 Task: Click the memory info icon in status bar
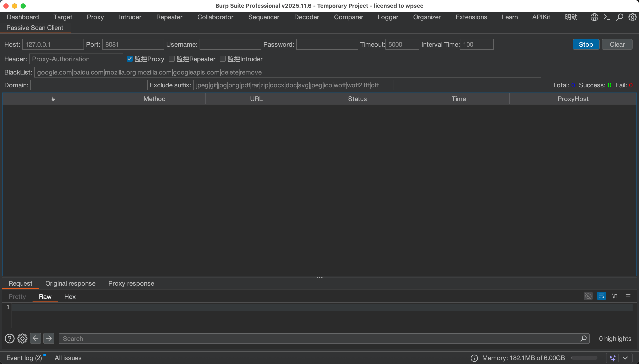(x=474, y=358)
